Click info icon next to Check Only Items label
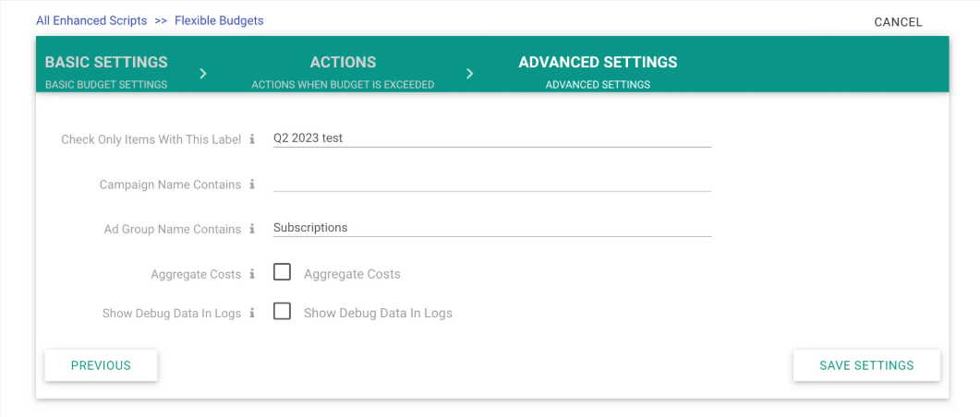Viewport: 980px width, 417px height. coord(252,139)
